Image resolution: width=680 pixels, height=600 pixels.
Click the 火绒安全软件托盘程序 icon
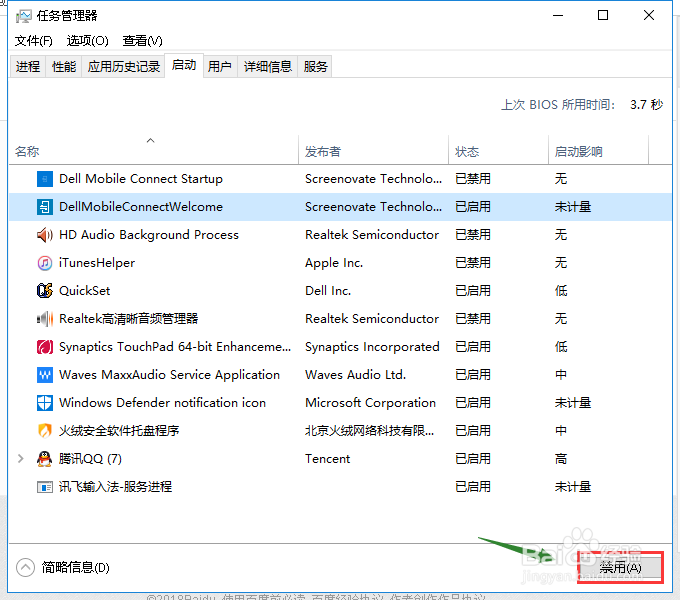tap(45, 430)
